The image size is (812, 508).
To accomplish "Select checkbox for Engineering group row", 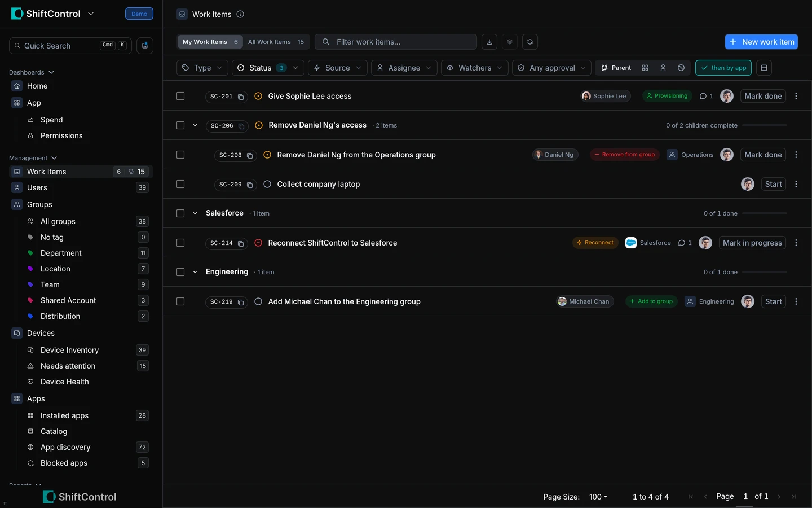I will coord(180,272).
